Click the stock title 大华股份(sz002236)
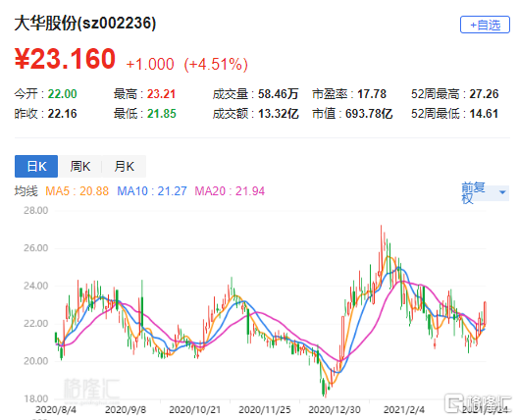Image resolution: width=518 pixels, height=420 pixels. [x=85, y=24]
